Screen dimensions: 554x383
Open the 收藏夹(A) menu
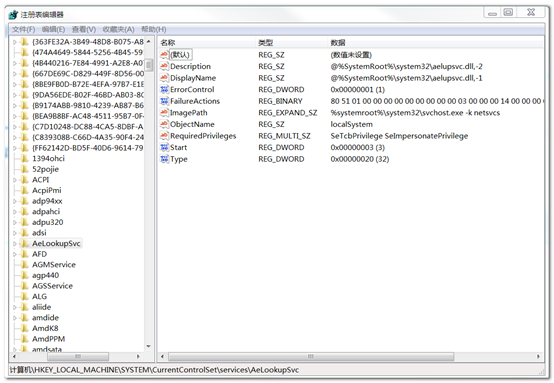tap(118, 29)
